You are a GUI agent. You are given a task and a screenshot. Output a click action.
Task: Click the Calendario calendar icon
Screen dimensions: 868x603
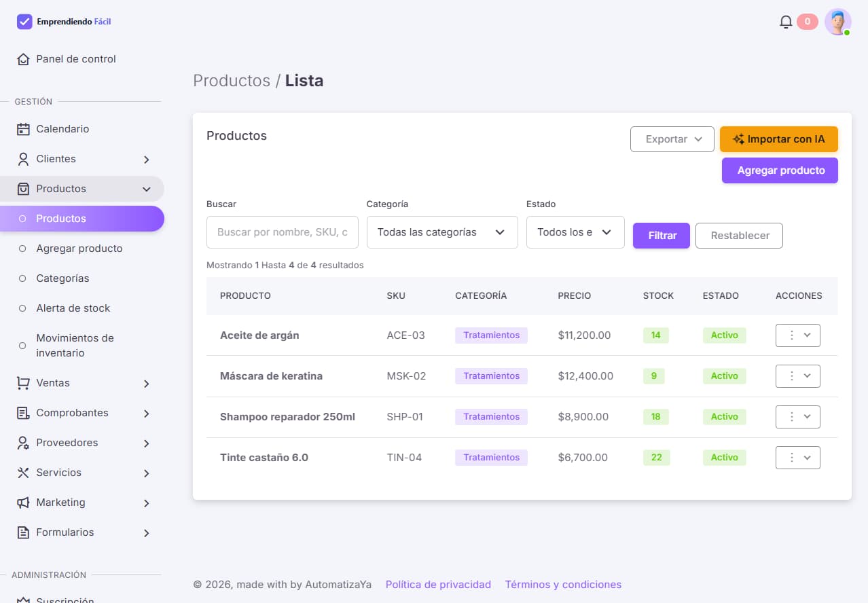point(23,129)
